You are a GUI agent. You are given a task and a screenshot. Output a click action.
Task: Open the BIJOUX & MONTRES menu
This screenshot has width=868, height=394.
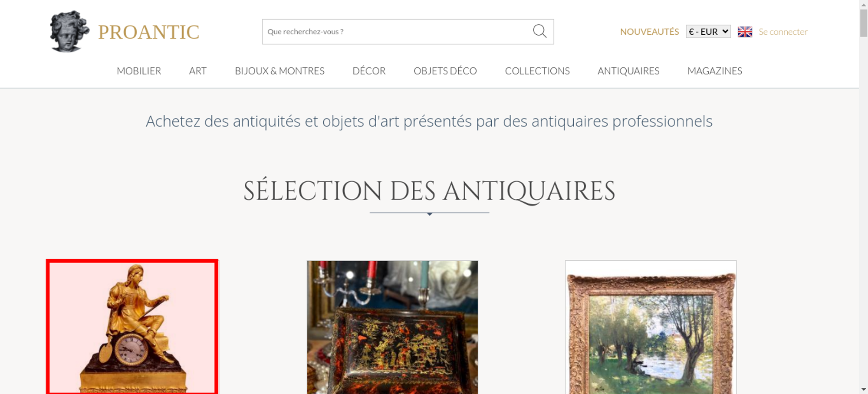pos(279,71)
